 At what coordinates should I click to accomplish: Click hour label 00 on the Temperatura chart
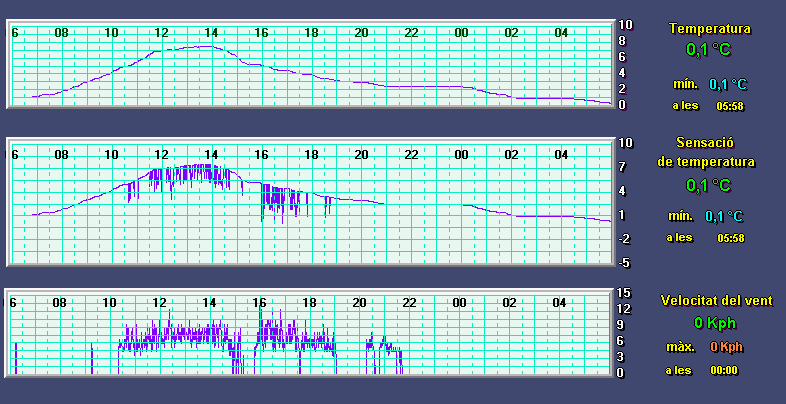[461, 33]
